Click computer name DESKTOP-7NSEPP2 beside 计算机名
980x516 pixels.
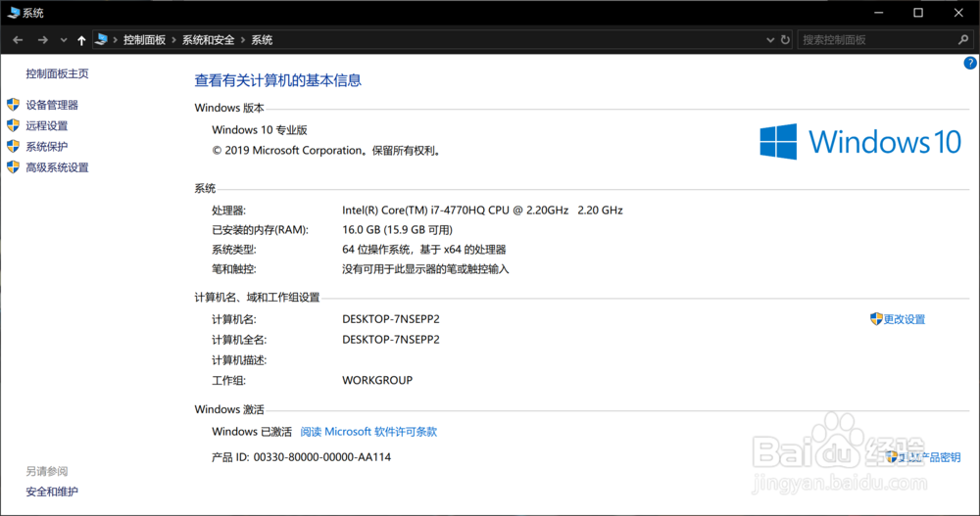click(391, 319)
